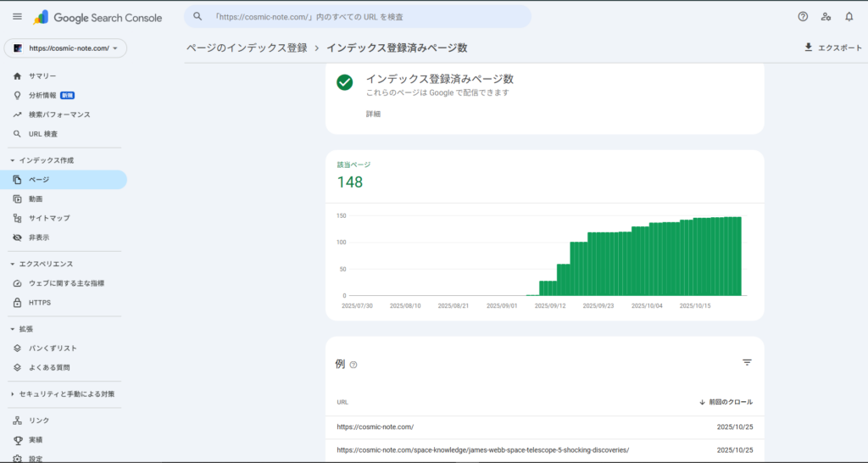Open サマリー in the sidebar
868x463 pixels.
[x=42, y=76]
